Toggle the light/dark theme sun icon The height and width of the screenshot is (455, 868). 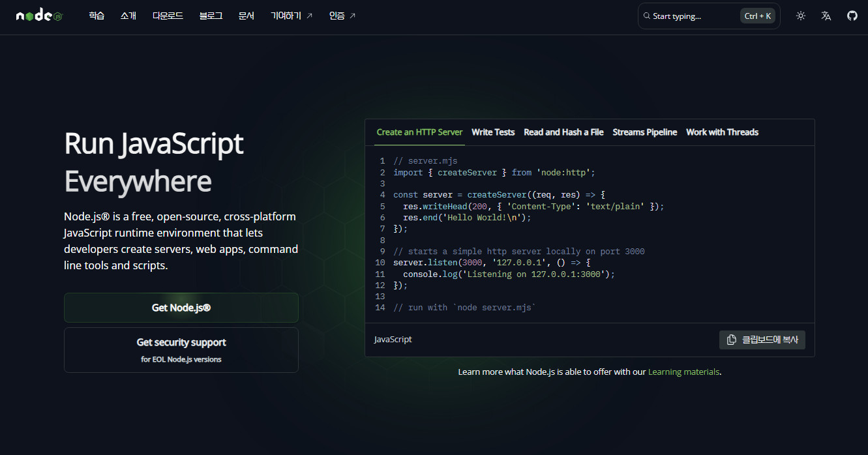click(x=801, y=16)
